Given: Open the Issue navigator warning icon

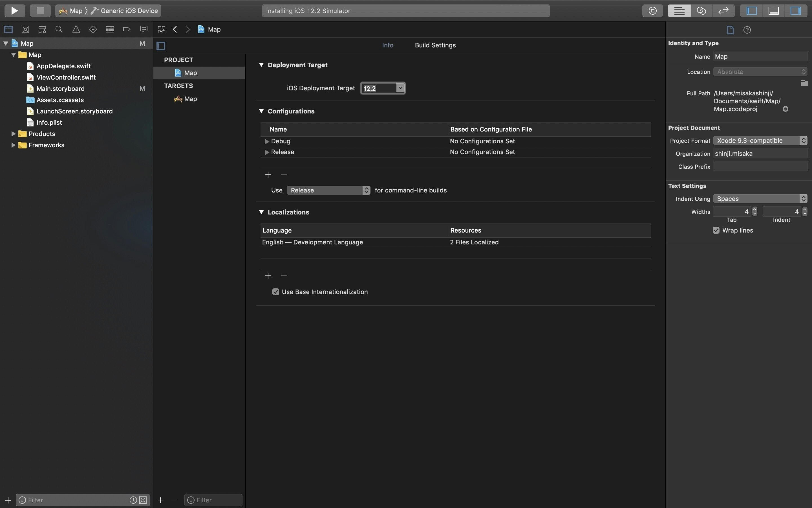Looking at the screenshot, I should pyautogui.click(x=76, y=29).
